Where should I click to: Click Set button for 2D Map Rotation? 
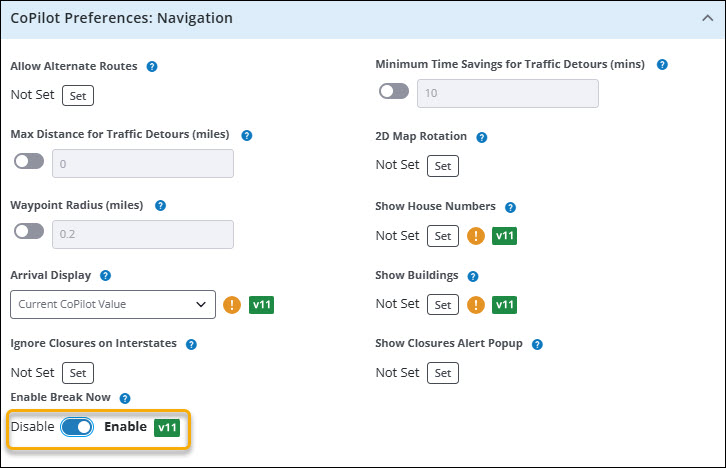[443, 166]
